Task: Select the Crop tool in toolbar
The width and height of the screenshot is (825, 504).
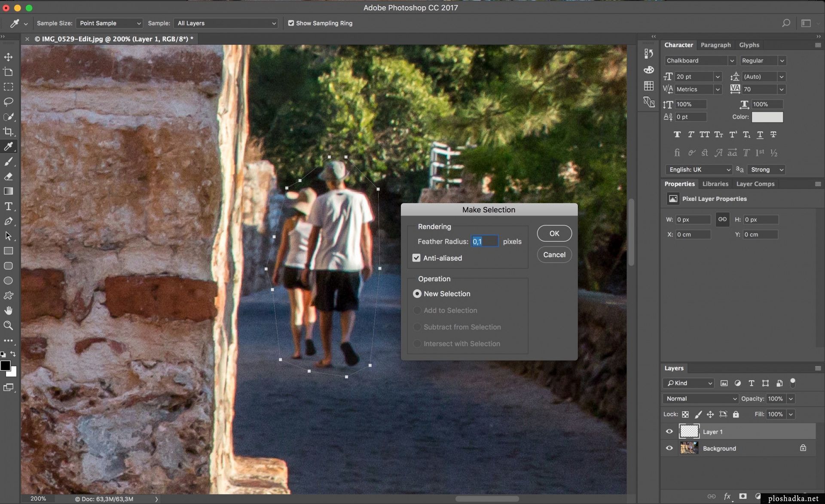Action: point(8,131)
